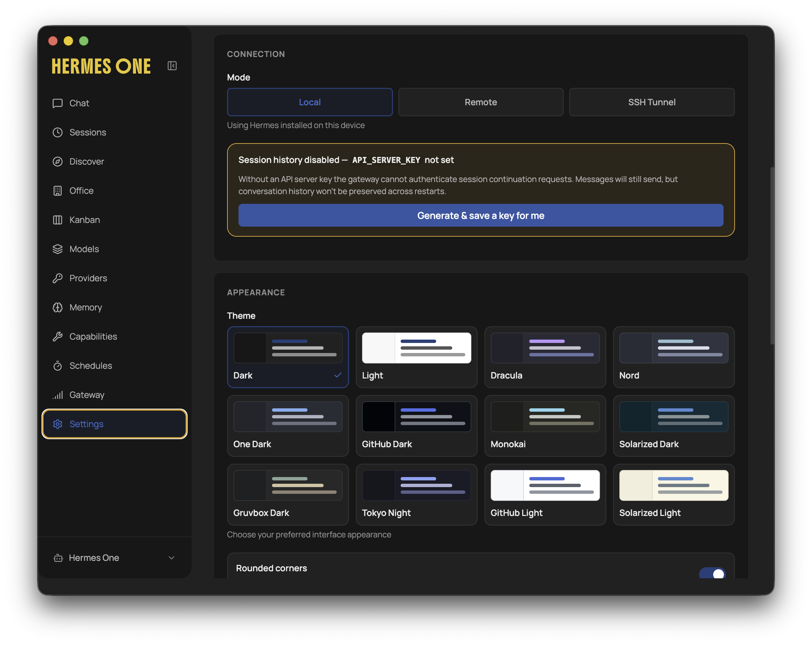Go to Schedules
This screenshot has height=645, width=812.
tap(115, 366)
